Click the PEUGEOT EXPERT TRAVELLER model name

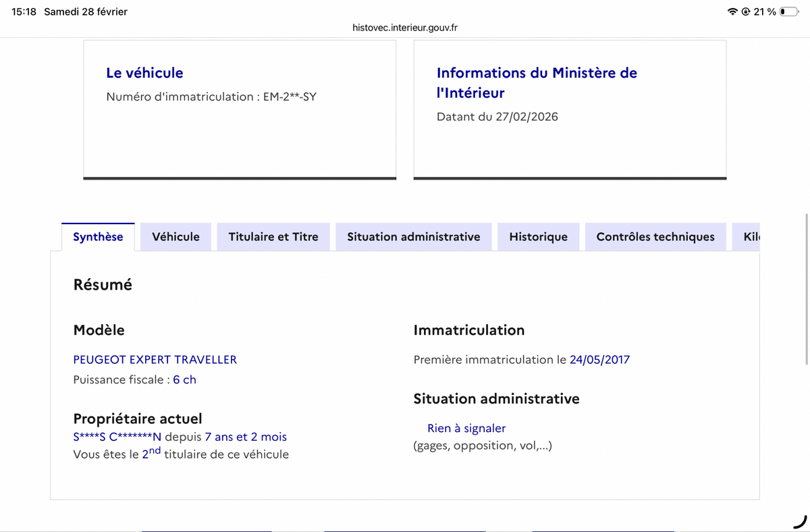tap(155, 360)
